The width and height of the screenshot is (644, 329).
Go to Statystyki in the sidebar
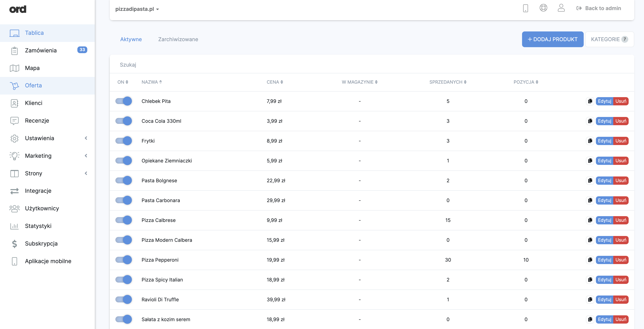(x=38, y=226)
